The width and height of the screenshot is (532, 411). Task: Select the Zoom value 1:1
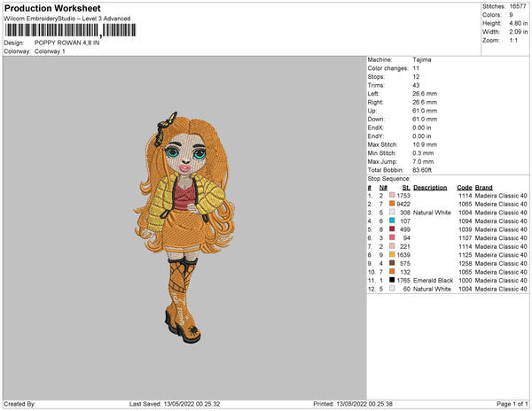click(513, 41)
